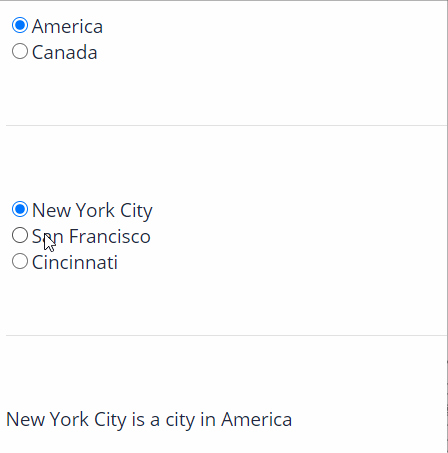Click the Canada text label
The image size is (448, 453).
click(65, 52)
